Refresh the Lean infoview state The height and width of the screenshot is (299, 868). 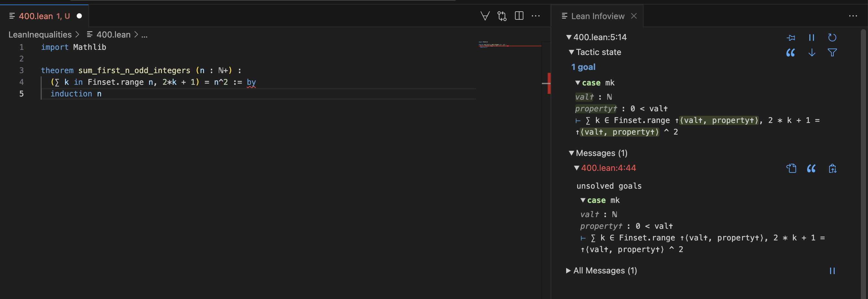pos(832,38)
